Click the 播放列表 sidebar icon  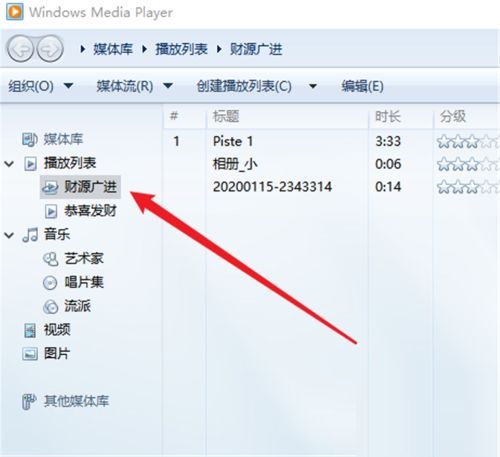coord(30,164)
